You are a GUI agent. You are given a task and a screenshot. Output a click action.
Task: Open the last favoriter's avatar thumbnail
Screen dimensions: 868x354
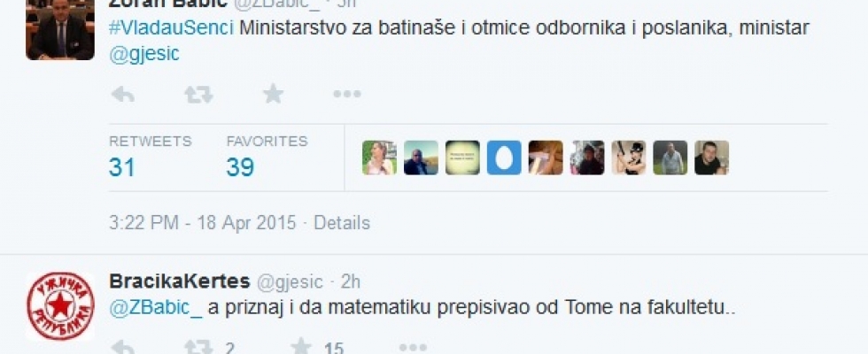[x=711, y=158]
